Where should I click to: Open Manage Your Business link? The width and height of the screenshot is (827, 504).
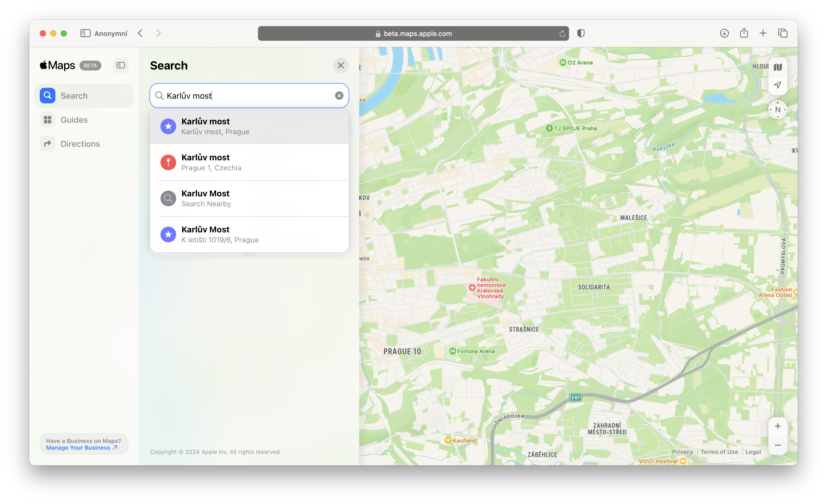point(78,447)
